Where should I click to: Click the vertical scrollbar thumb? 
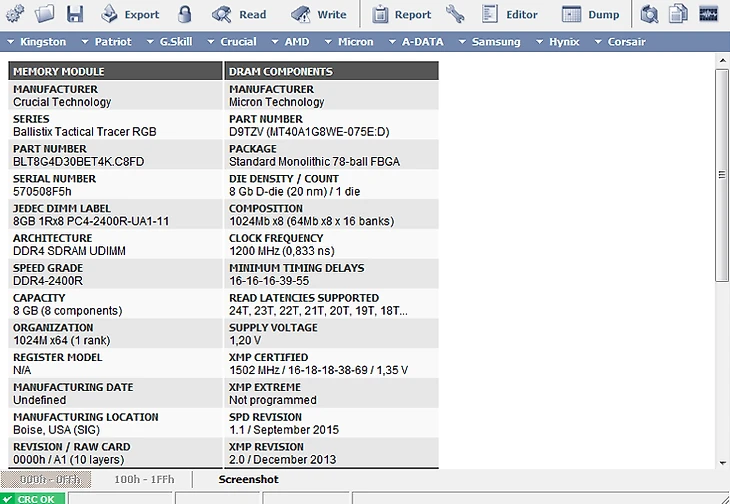point(722,175)
